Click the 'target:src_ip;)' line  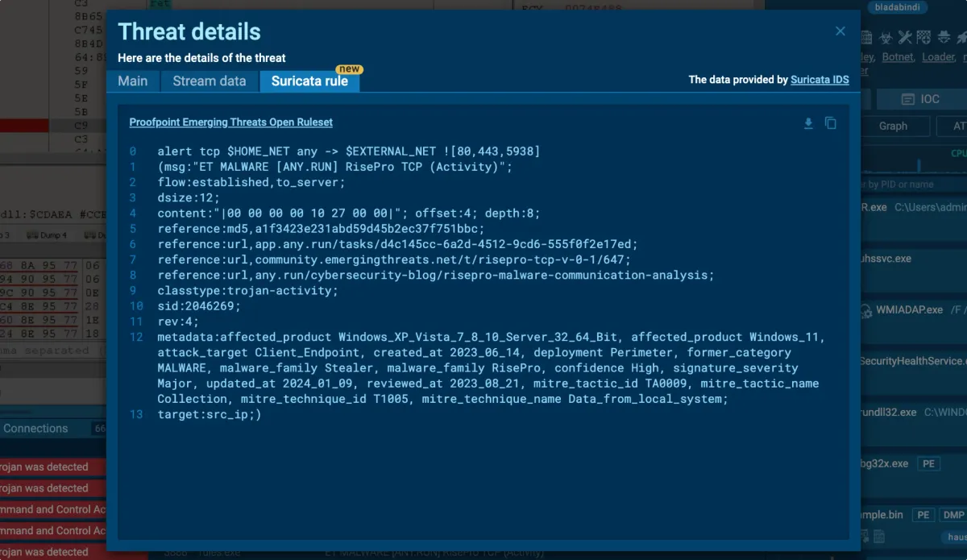(x=210, y=415)
